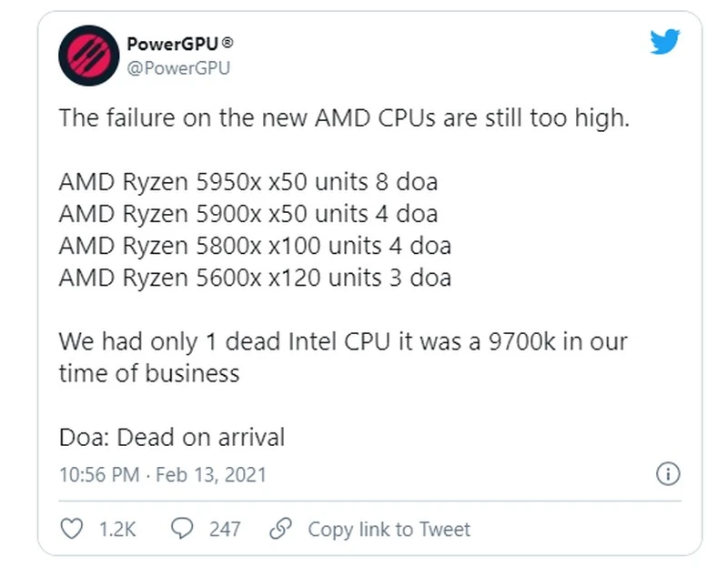
Task: Open the circled info icon
Action: [x=669, y=475]
